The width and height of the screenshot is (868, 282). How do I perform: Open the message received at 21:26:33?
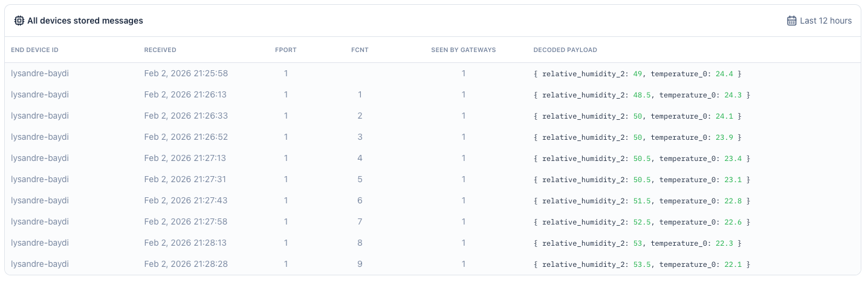click(433, 116)
